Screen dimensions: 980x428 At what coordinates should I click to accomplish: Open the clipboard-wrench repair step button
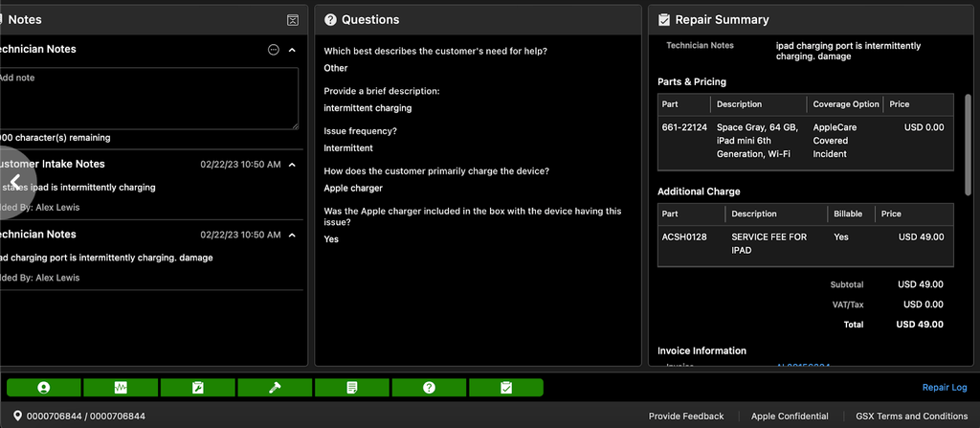point(197,388)
